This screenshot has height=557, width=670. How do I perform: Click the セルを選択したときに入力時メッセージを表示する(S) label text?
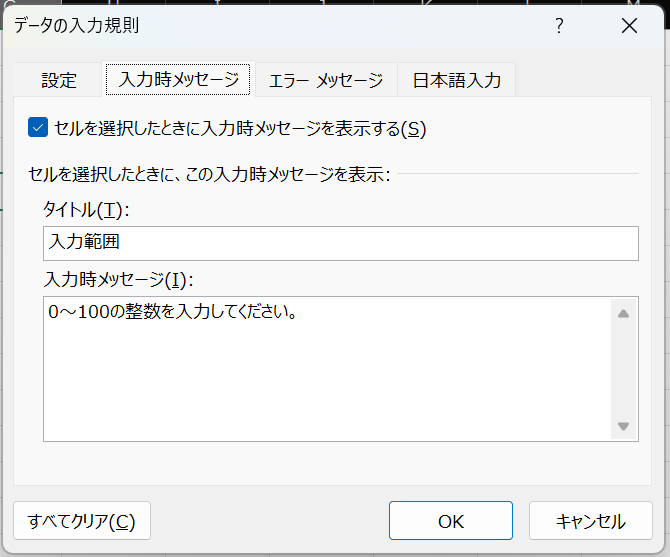pos(240,129)
